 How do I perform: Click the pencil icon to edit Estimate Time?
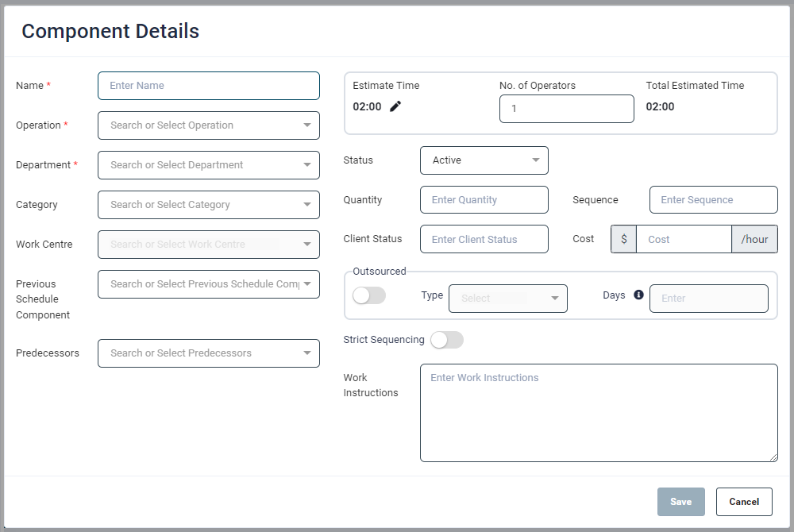(x=395, y=106)
